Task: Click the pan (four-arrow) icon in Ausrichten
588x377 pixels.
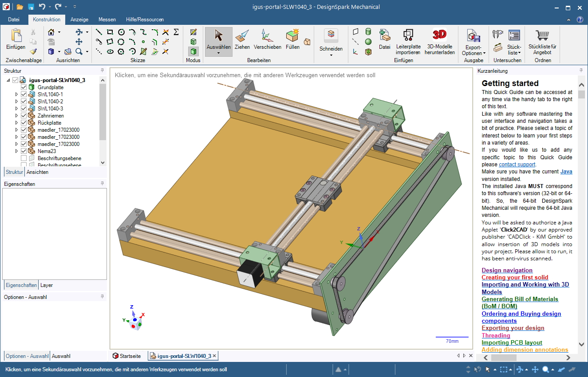Action: click(79, 42)
